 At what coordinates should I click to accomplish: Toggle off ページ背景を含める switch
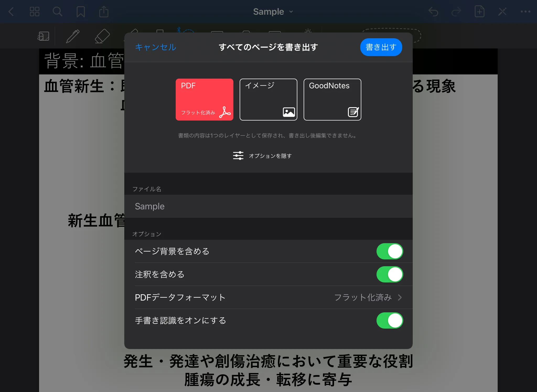(x=390, y=251)
